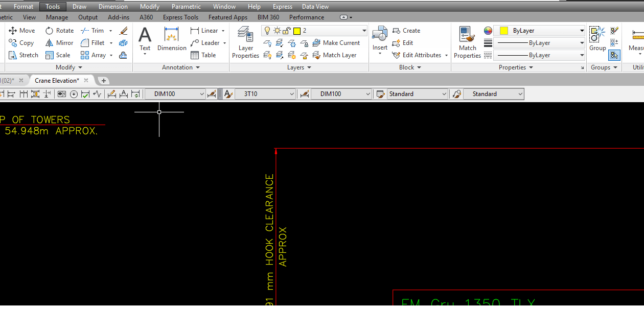Click Make Current in the Layers panel
The image size is (644, 331).
337,43
